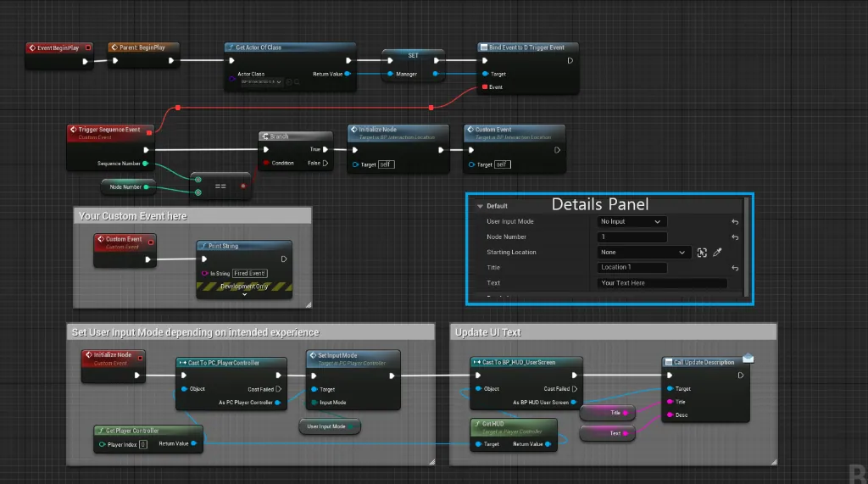Select the Branch node header
868x484 pixels.
(x=296, y=136)
